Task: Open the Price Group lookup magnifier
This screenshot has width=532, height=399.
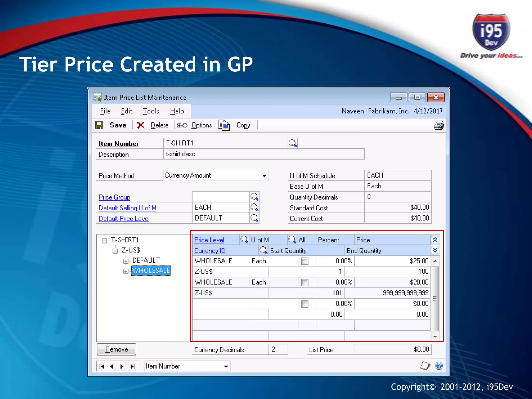Action: pos(254,197)
